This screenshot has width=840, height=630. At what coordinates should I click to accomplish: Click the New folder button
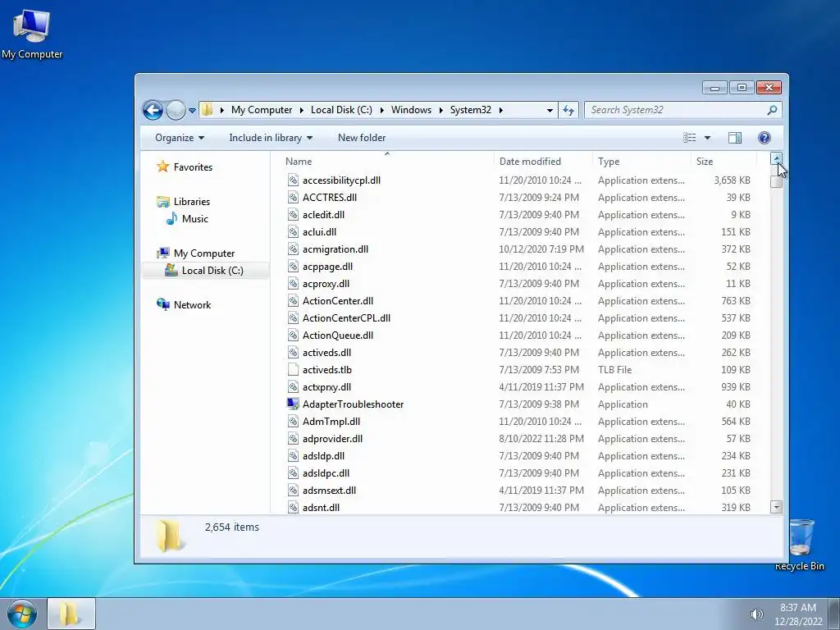(362, 138)
